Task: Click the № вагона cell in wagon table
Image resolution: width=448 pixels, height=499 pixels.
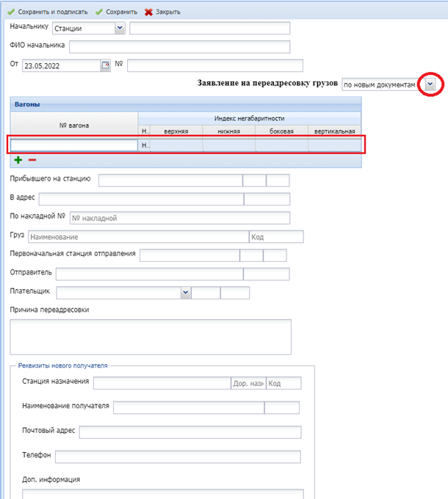Action: click(x=74, y=145)
